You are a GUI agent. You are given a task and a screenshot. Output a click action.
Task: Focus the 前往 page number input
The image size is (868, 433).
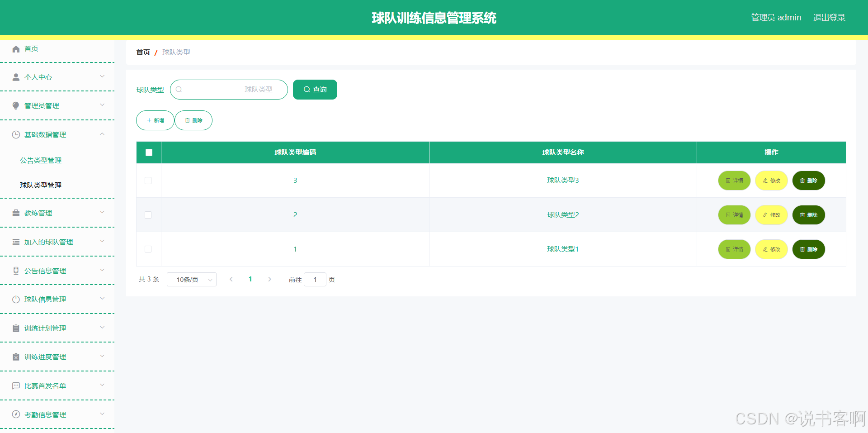coord(315,280)
